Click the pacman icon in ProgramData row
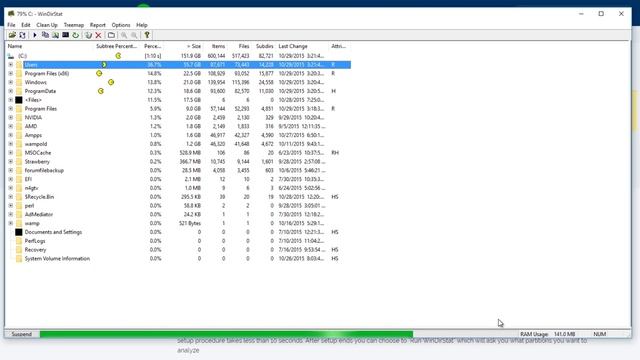Screen dimensions: 640x360 tap(101, 91)
